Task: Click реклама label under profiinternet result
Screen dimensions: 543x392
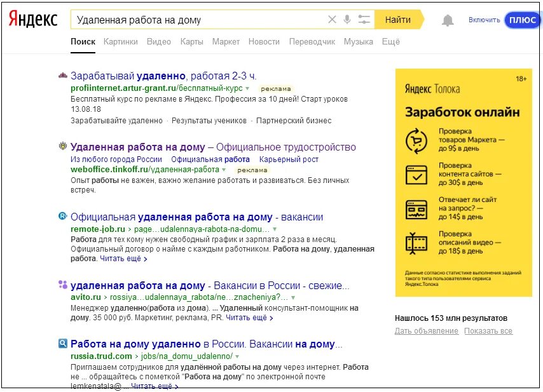Action: point(276,89)
